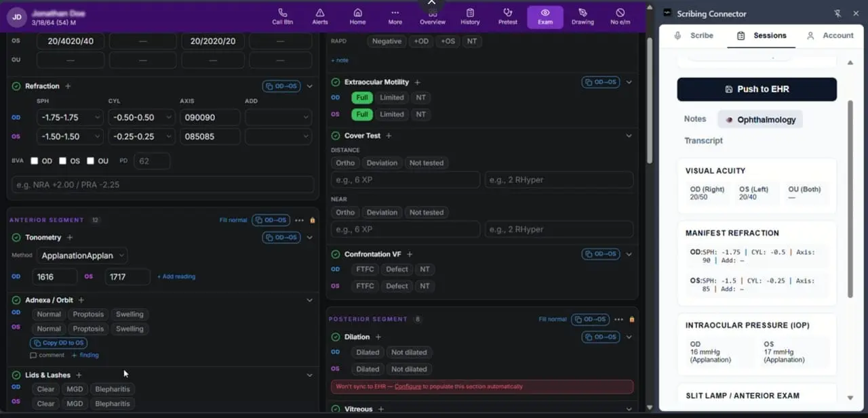
Task: Switch to the Sessions tab
Action: pyautogui.click(x=762, y=35)
